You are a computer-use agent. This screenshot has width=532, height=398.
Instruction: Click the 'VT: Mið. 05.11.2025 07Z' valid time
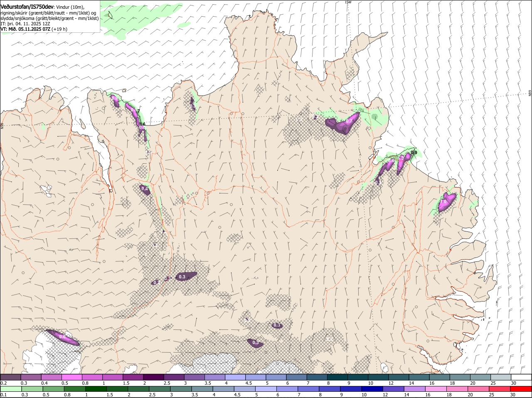point(25,29)
